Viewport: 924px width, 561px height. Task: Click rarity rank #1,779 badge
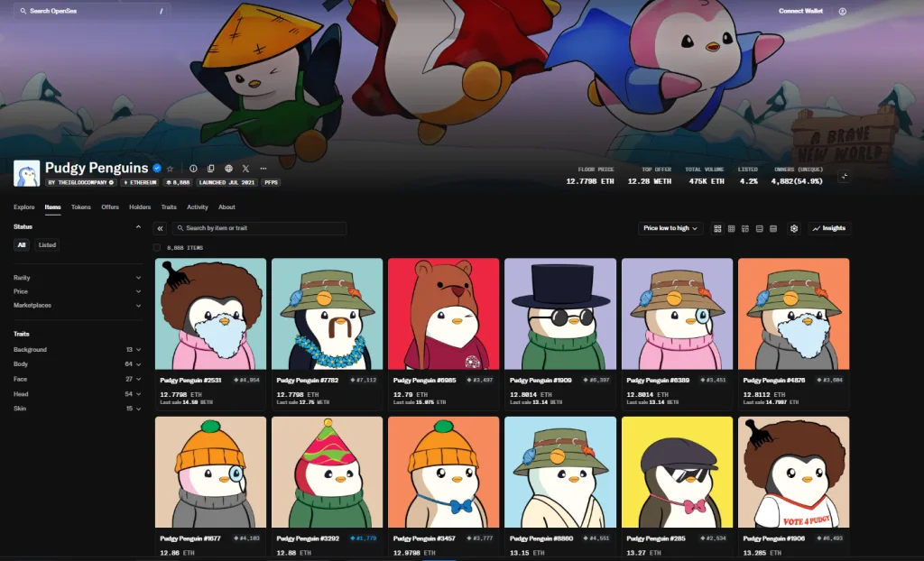(x=363, y=538)
